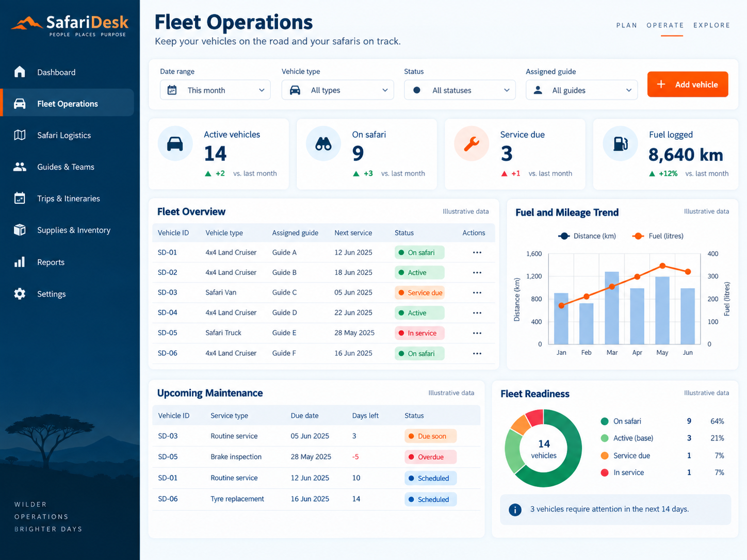Click the Distance (km) legend marker
The height and width of the screenshot is (560, 747).
[564, 236]
